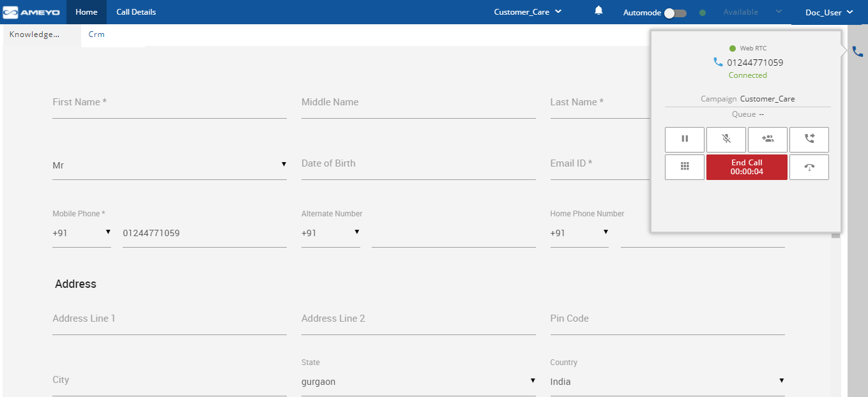Open the Knowledge tab

(x=34, y=34)
